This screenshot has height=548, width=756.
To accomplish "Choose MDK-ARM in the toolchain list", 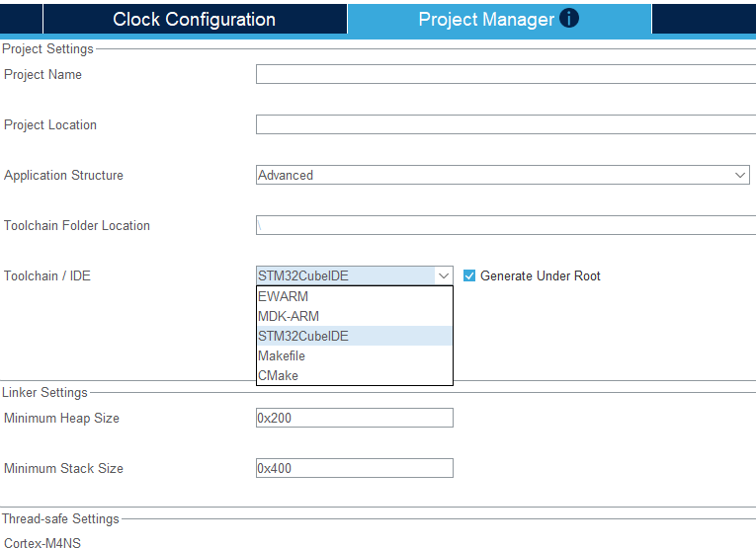I will [x=355, y=316].
